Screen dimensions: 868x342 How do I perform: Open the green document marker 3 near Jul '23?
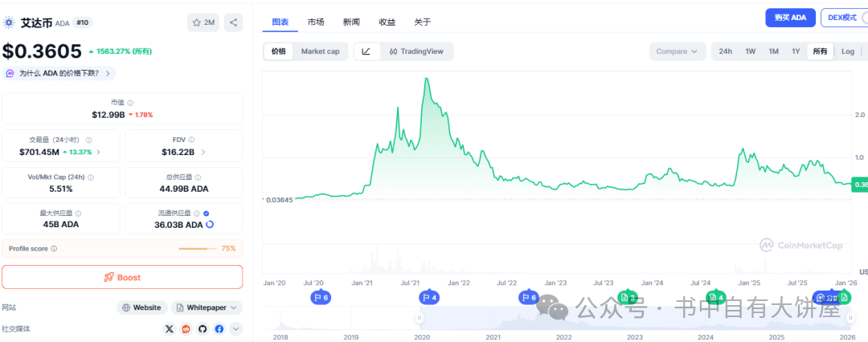[627, 298]
